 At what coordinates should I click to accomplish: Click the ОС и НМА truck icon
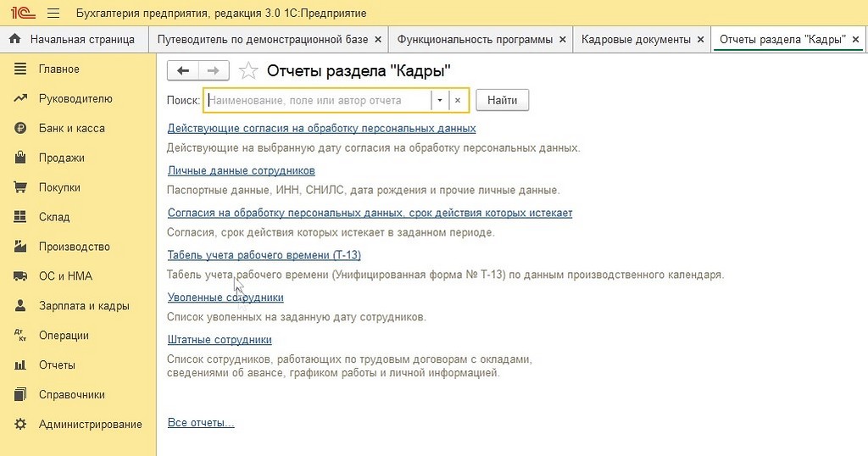click(x=20, y=276)
